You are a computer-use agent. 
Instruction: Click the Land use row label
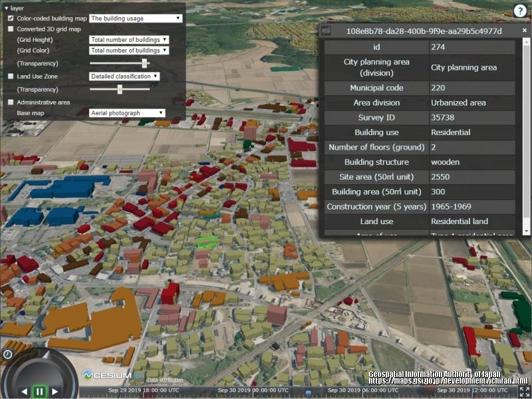coord(376,221)
